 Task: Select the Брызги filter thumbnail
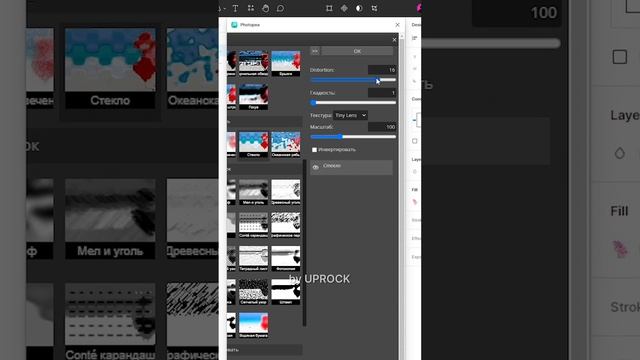[x=286, y=63]
